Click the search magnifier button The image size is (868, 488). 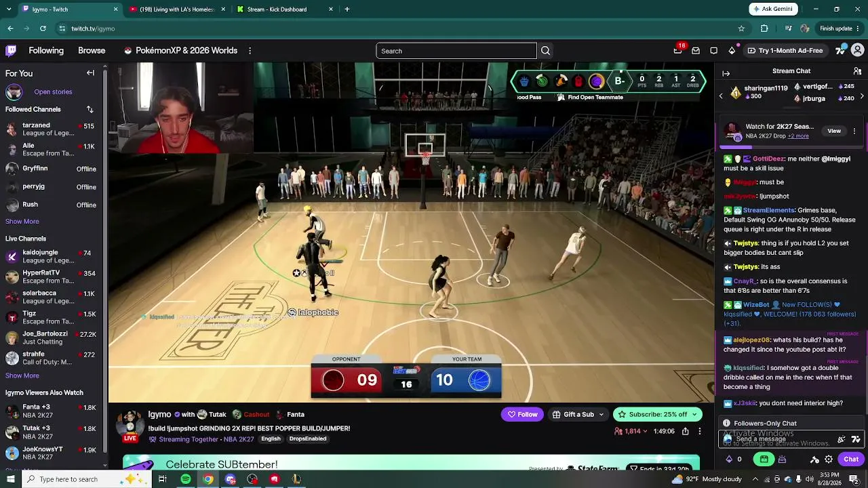point(545,51)
